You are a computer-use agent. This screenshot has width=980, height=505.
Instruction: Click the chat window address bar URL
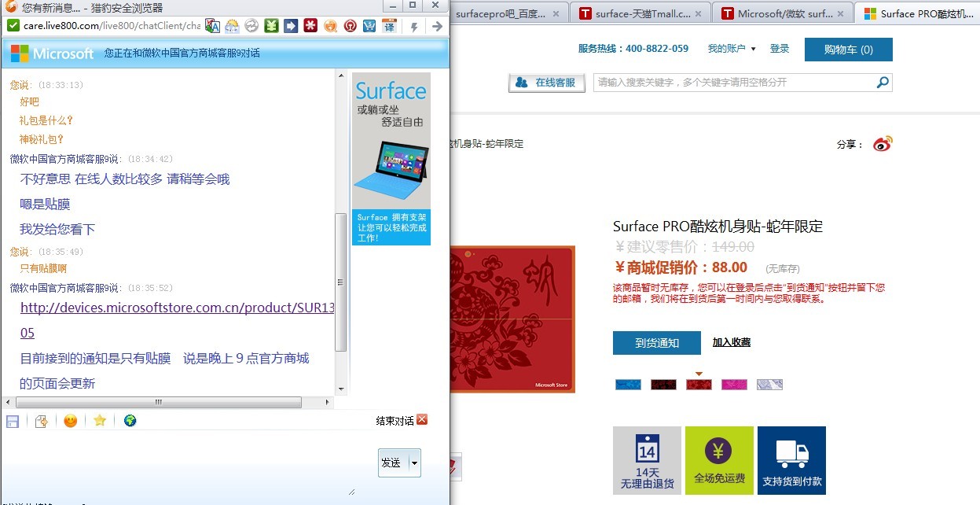(112, 26)
